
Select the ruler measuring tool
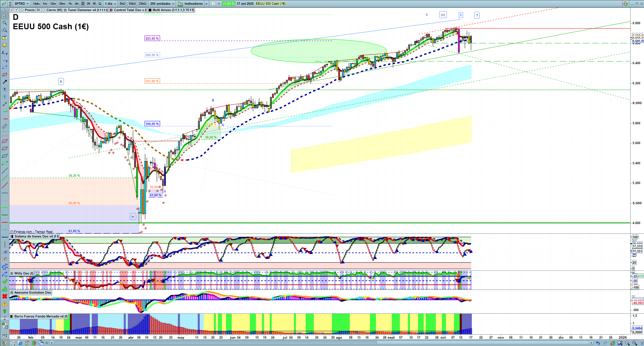click(5, 126)
